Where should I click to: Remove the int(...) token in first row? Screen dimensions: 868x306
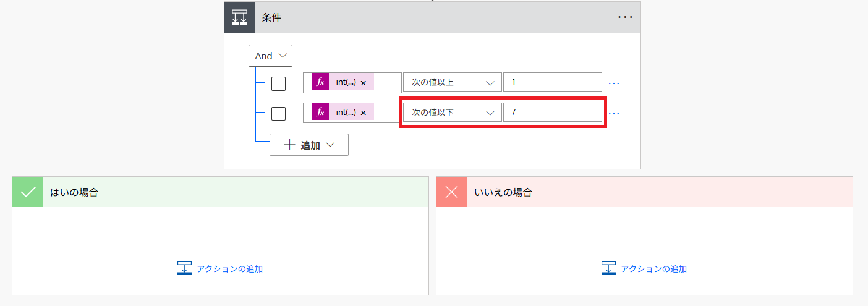click(364, 83)
